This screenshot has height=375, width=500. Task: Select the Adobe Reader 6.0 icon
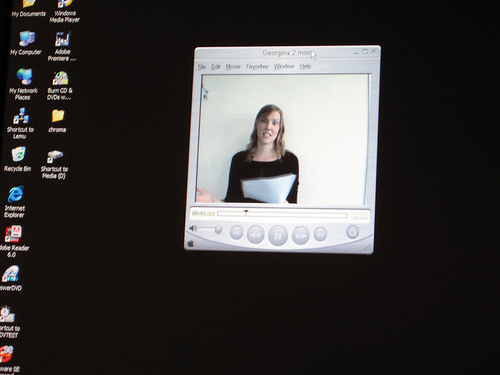pyautogui.click(x=13, y=241)
